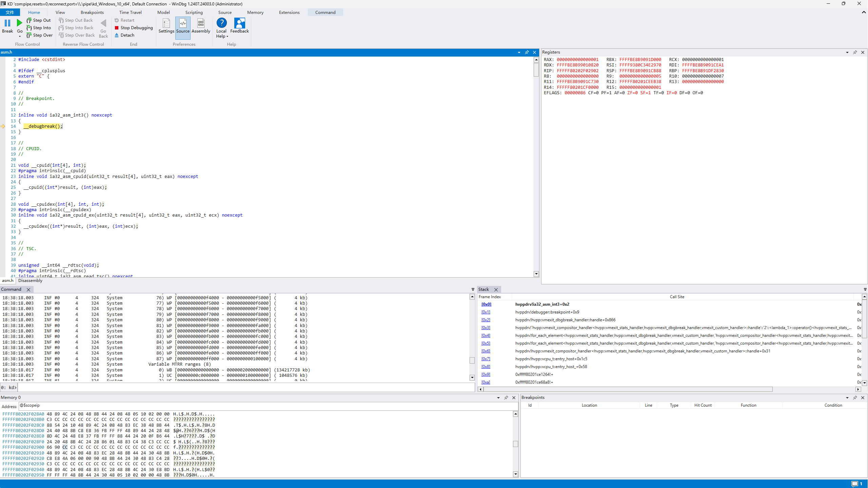Open stack frame 0x2 link

click(486, 320)
